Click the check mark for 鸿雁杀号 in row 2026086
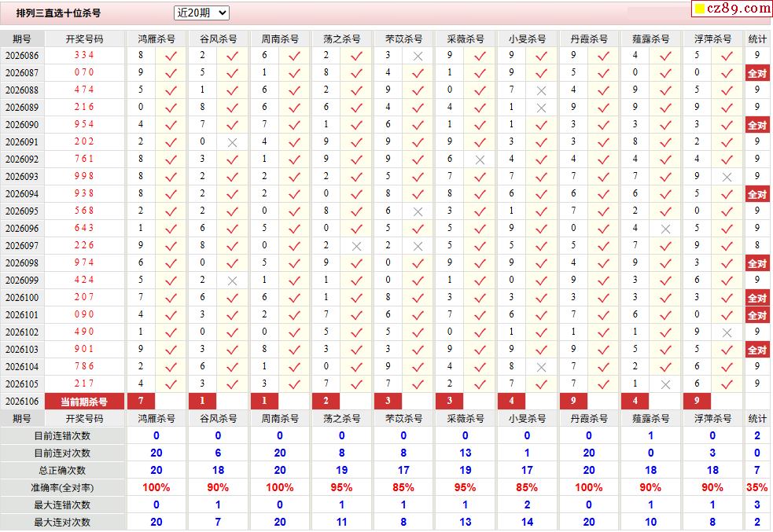Screen dimensions: 773x532 coord(171,56)
